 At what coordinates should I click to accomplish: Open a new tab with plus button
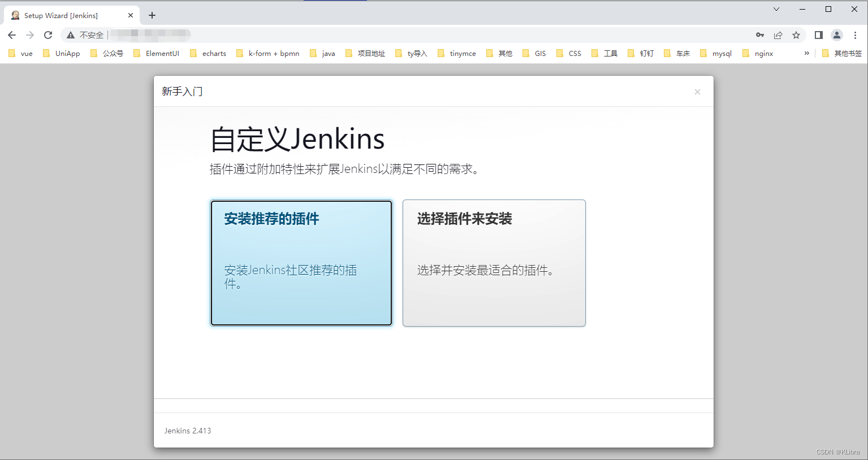pyautogui.click(x=152, y=15)
